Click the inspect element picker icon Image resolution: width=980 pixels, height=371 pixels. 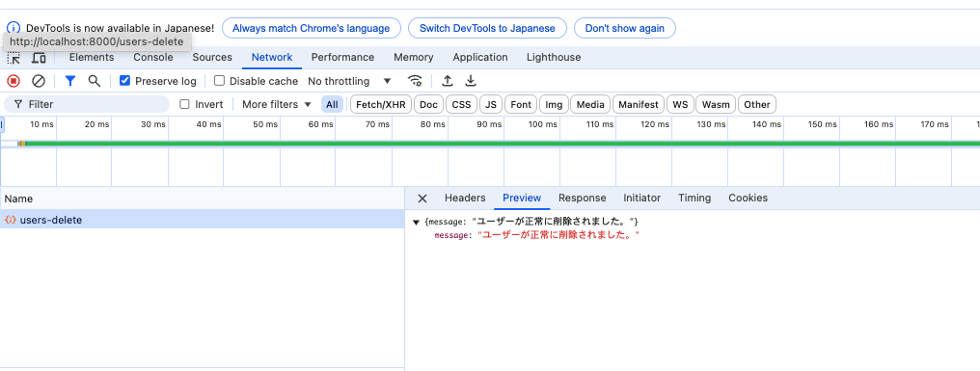14,58
